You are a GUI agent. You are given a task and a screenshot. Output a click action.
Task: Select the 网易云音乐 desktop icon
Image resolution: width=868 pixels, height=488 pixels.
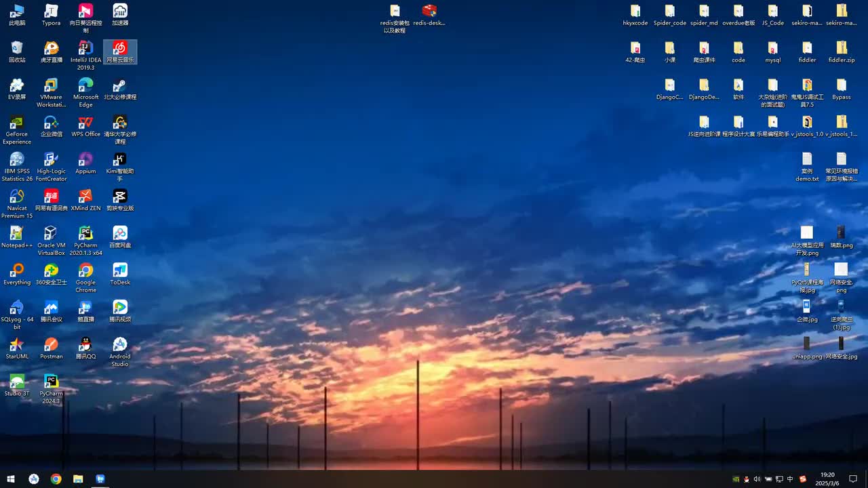click(x=120, y=52)
